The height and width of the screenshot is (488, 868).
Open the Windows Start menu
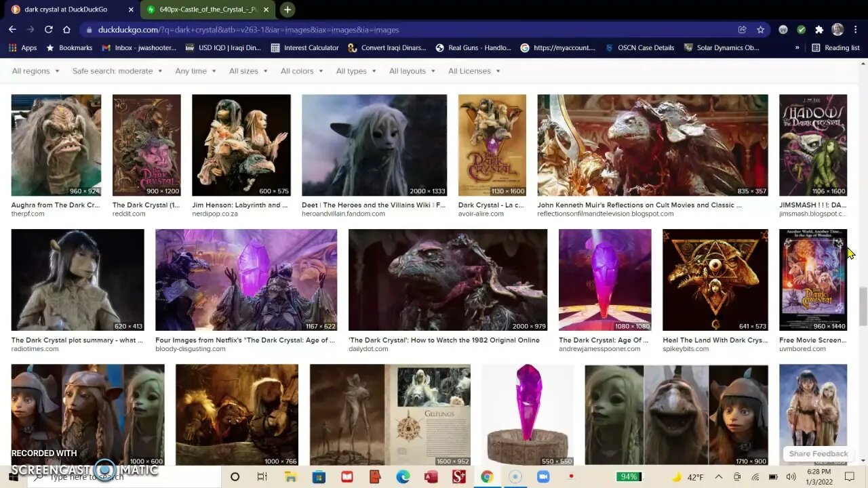[x=13, y=477]
